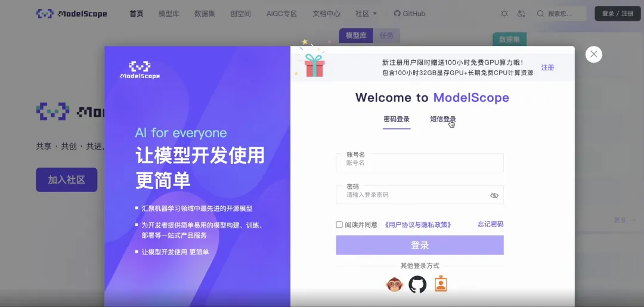This screenshot has width=644, height=307.
Task: Open the AIGC专区 nav item
Action: pyautogui.click(x=281, y=14)
